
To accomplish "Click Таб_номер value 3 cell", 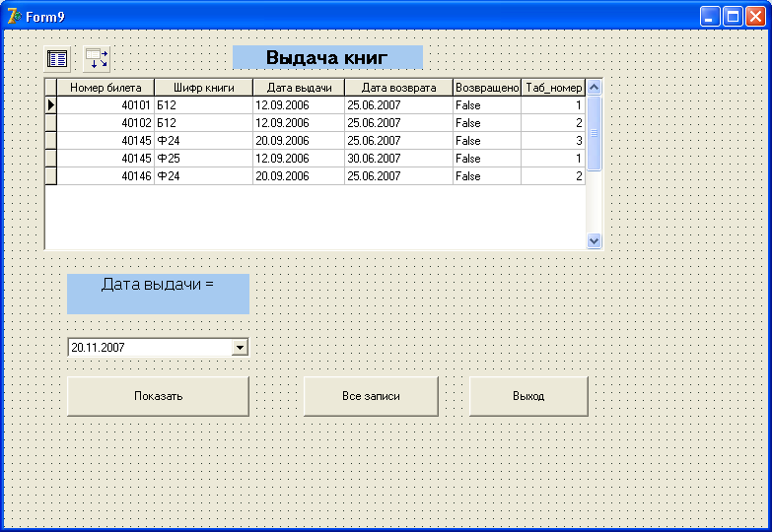I will (x=553, y=141).
